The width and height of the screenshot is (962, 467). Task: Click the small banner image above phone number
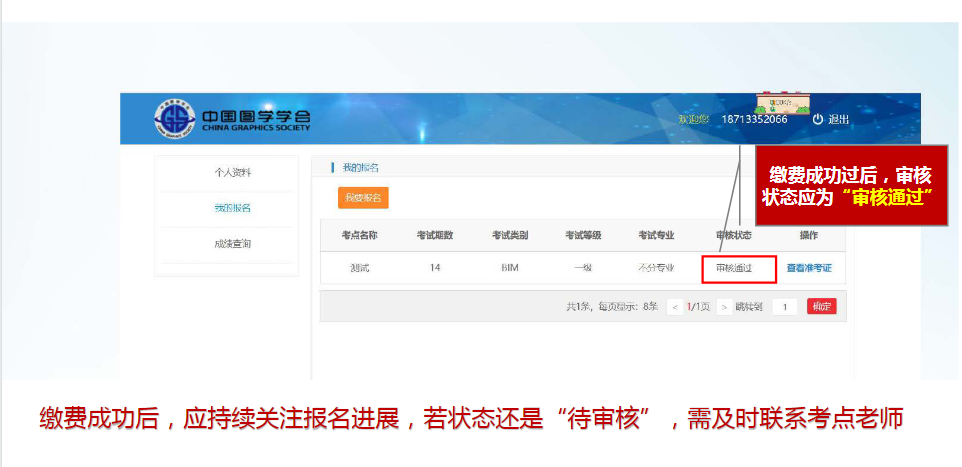click(782, 102)
